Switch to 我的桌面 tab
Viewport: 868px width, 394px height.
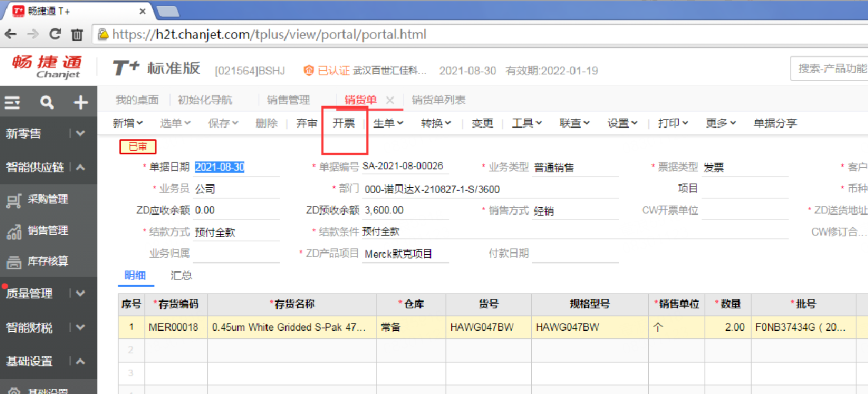pyautogui.click(x=137, y=100)
